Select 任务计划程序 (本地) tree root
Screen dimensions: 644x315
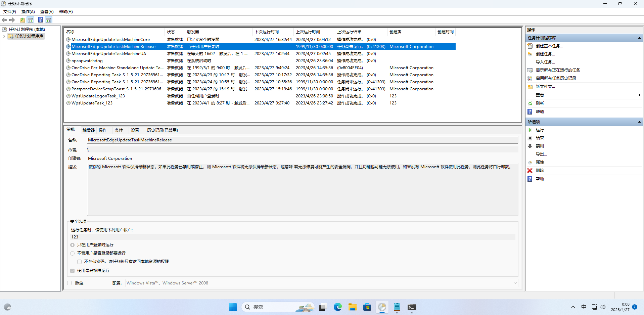point(27,30)
